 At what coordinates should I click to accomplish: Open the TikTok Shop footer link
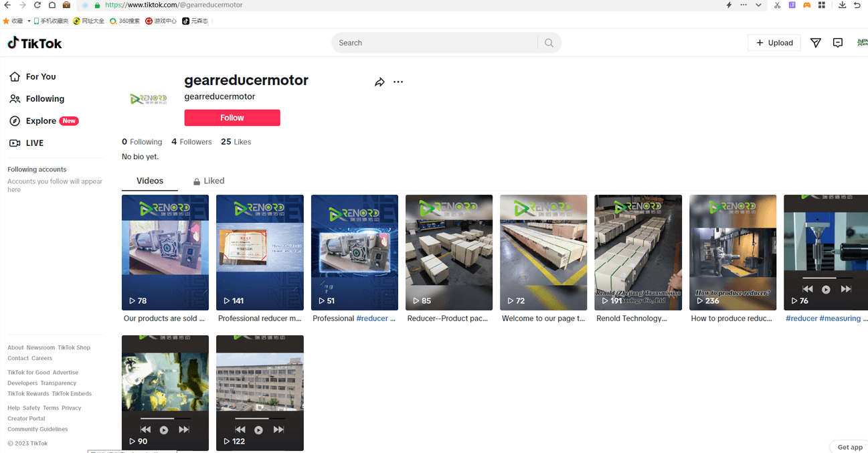coord(74,348)
